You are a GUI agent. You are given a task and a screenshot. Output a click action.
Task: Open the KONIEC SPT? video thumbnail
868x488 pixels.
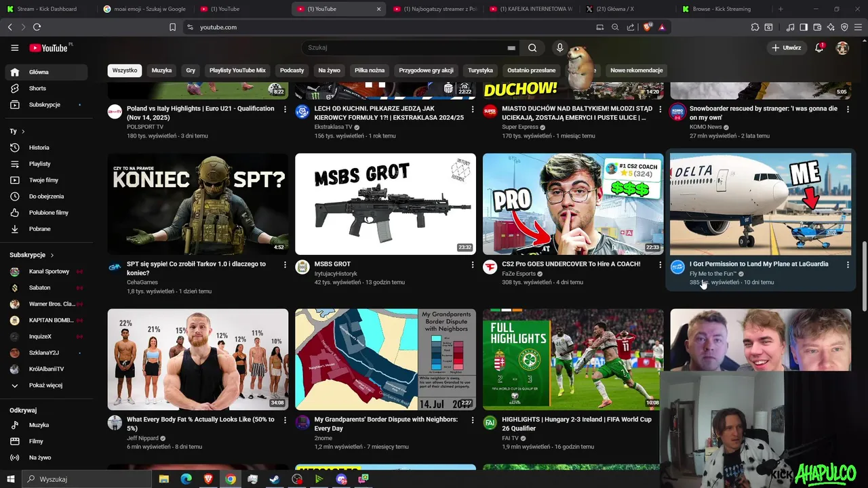point(198,204)
